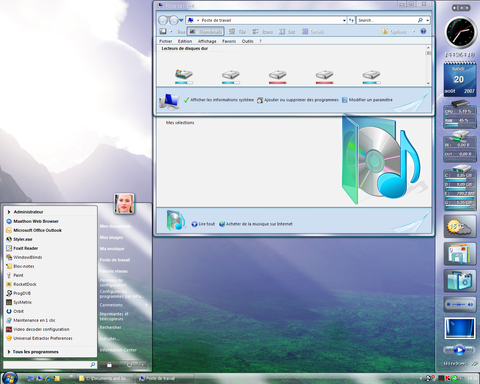Open WindowBlinds from the Start menu
Viewport: 480px width, 384px height.
click(24, 257)
